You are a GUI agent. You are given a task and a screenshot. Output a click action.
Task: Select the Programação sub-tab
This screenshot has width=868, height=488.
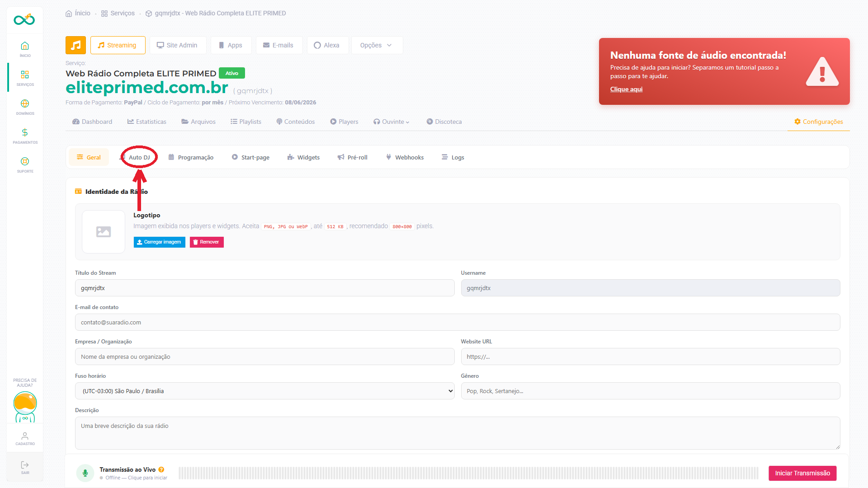(191, 157)
